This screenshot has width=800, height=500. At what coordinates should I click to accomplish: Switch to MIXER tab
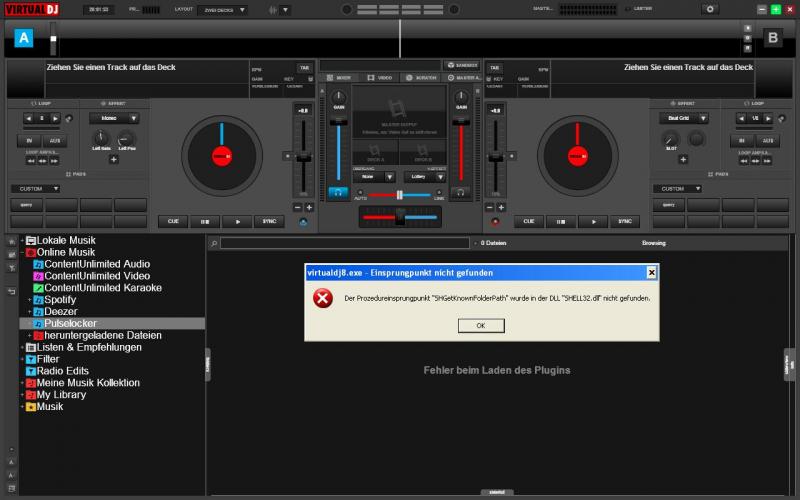(x=339, y=78)
